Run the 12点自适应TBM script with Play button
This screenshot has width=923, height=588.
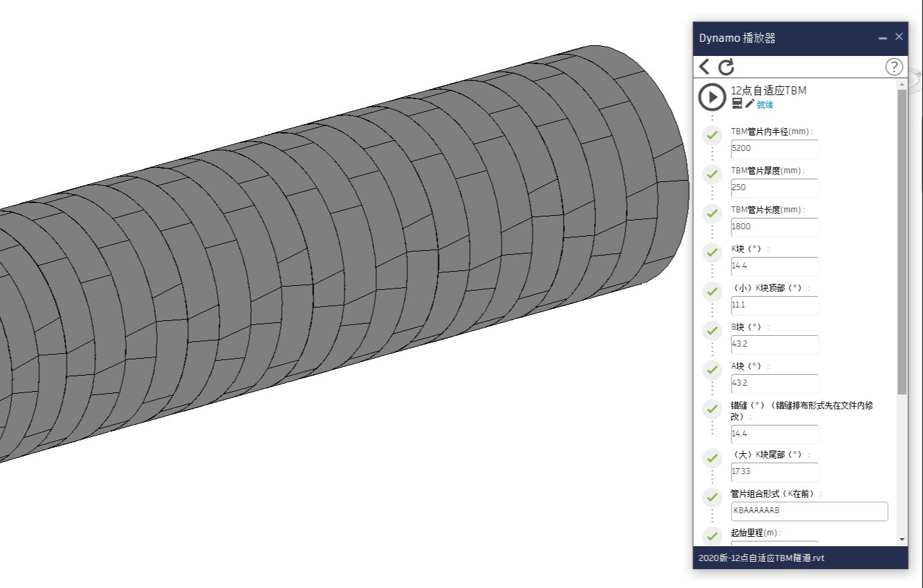pos(712,96)
